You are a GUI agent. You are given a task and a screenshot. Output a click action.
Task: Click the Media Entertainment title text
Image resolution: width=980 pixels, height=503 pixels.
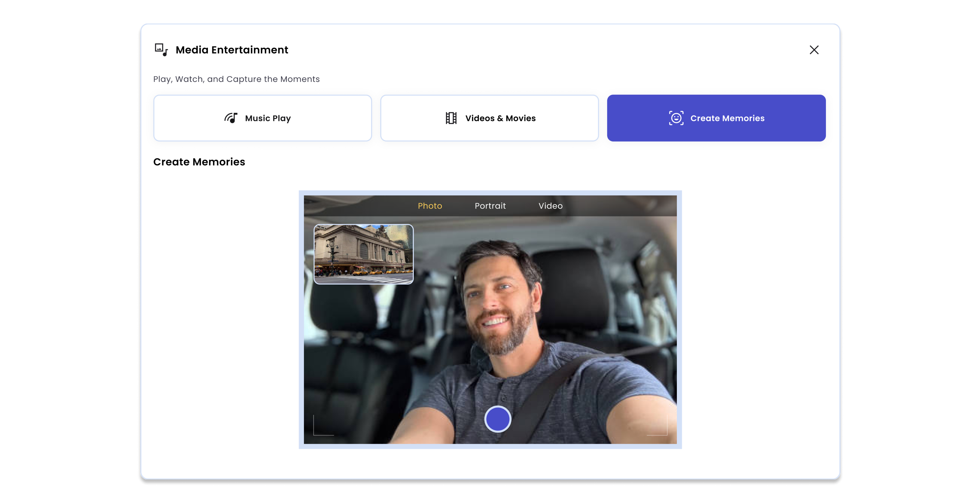click(x=232, y=50)
